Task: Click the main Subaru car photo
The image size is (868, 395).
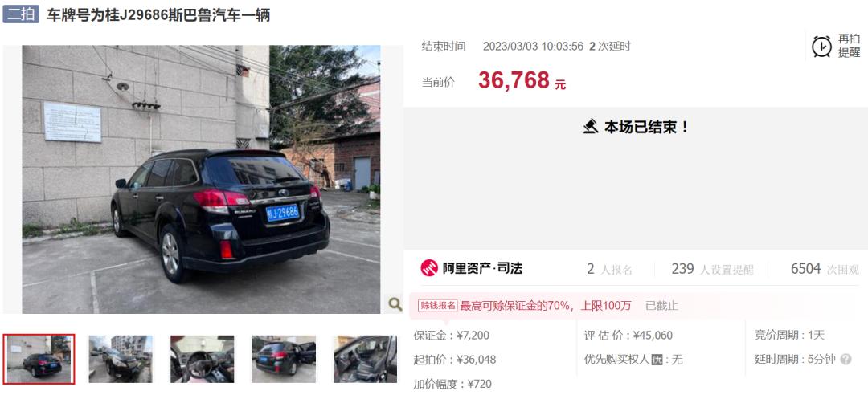Action: [x=202, y=179]
